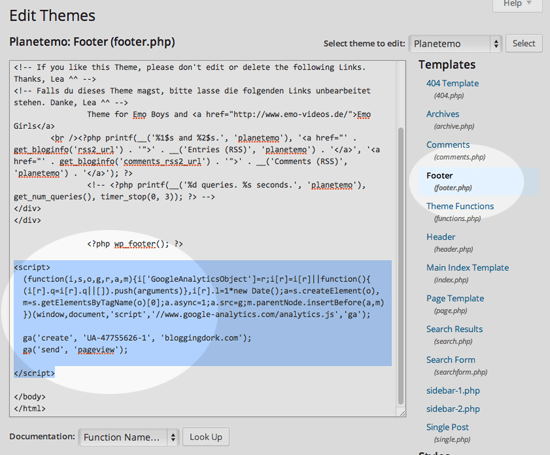The image size is (550, 455).
Task: Open the Archives template
Action: (443, 114)
